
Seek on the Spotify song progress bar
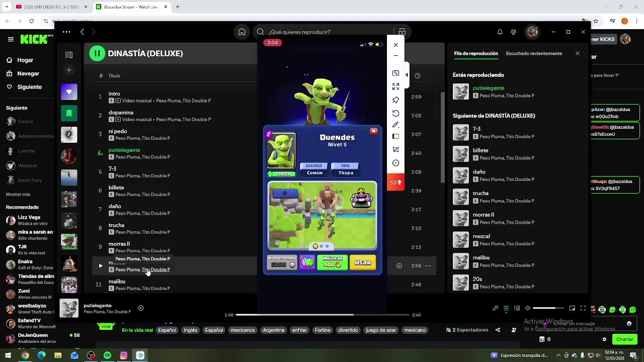322,315
